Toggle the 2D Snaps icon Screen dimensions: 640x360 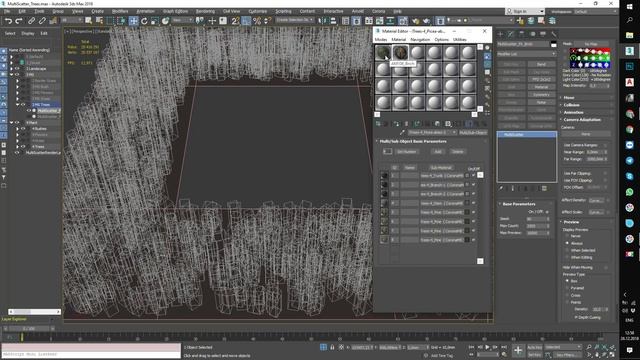click(x=235, y=21)
